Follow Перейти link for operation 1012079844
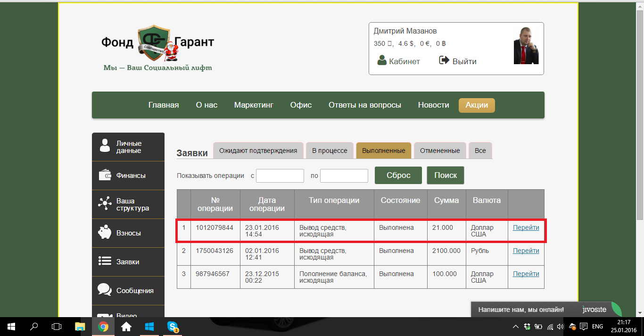 point(526,227)
